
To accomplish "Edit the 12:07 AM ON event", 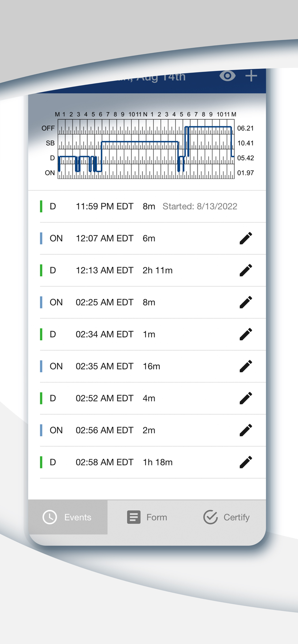I will click(246, 238).
